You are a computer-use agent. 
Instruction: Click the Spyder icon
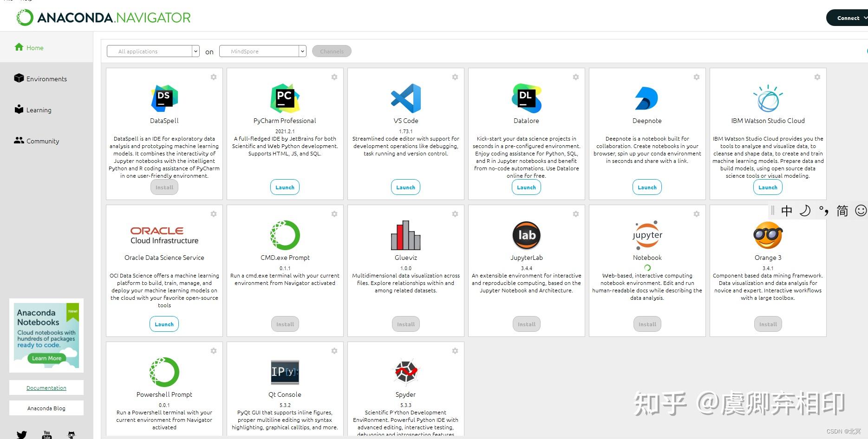point(406,372)
